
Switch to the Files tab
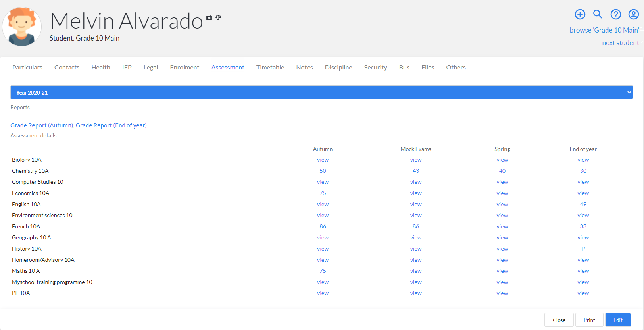coord(428,68)
